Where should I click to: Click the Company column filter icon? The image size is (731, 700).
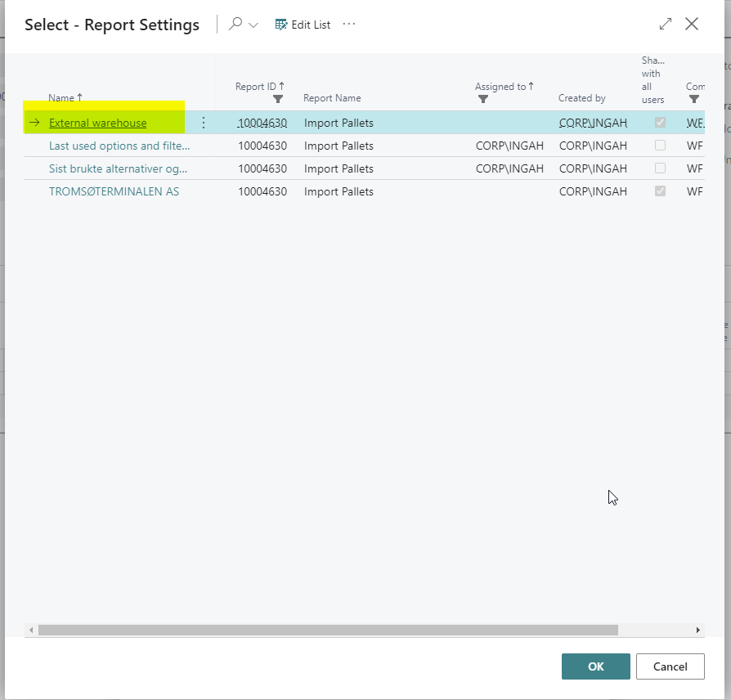coord(694,99)
